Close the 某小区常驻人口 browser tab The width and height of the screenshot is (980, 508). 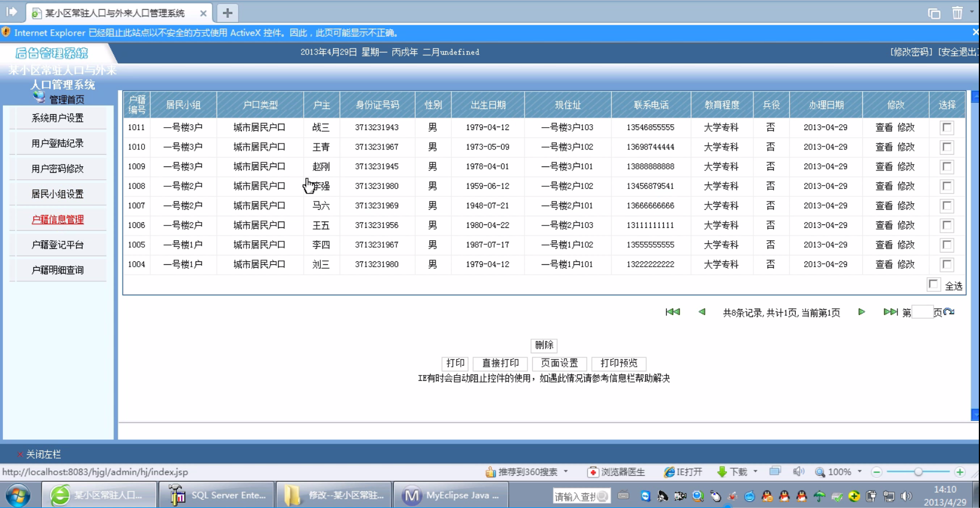(x=203, y=13)
